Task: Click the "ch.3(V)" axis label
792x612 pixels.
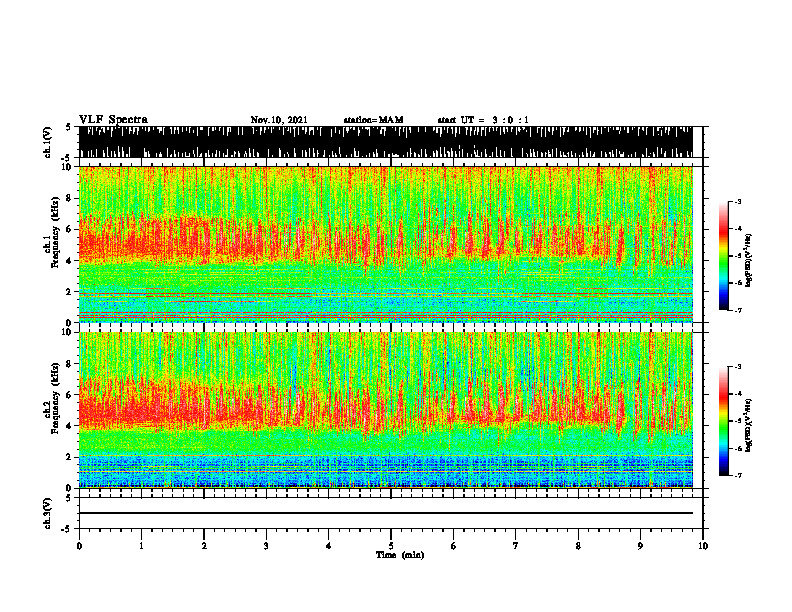Action: click(47, 514)
